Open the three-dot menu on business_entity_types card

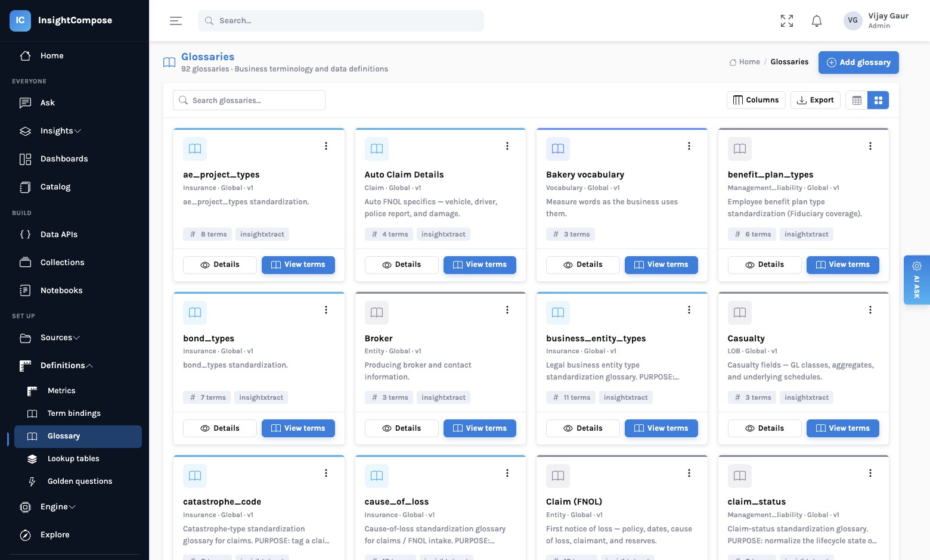tap(689, 310)
